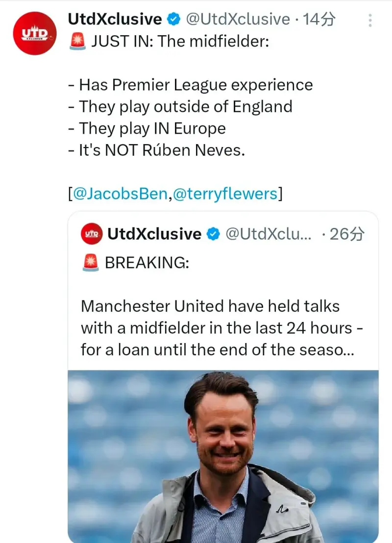Click the BREAKING headline in the quoted tweet

147,263
